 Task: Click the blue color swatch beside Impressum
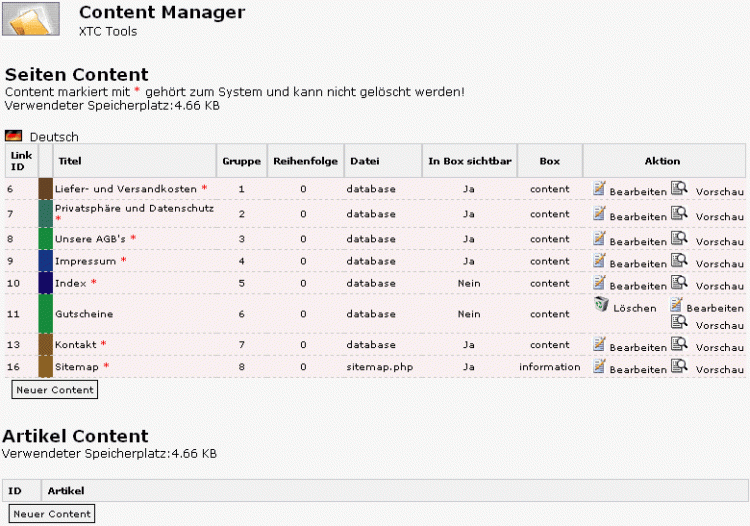click(x=45, y=260)
